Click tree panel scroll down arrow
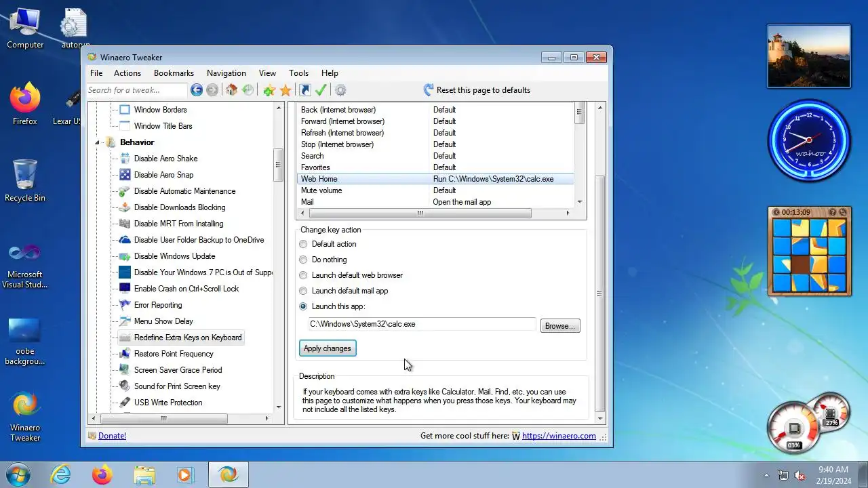This screenshot has height=488, width=868. pyautogui.click(x=279, y=407)
